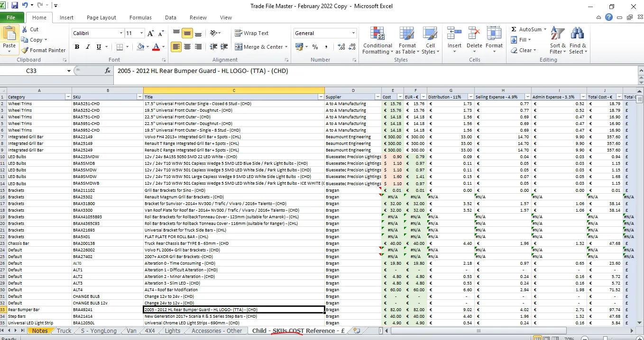
Task: Open Format as Table gallery
Action: coord(407,41)
